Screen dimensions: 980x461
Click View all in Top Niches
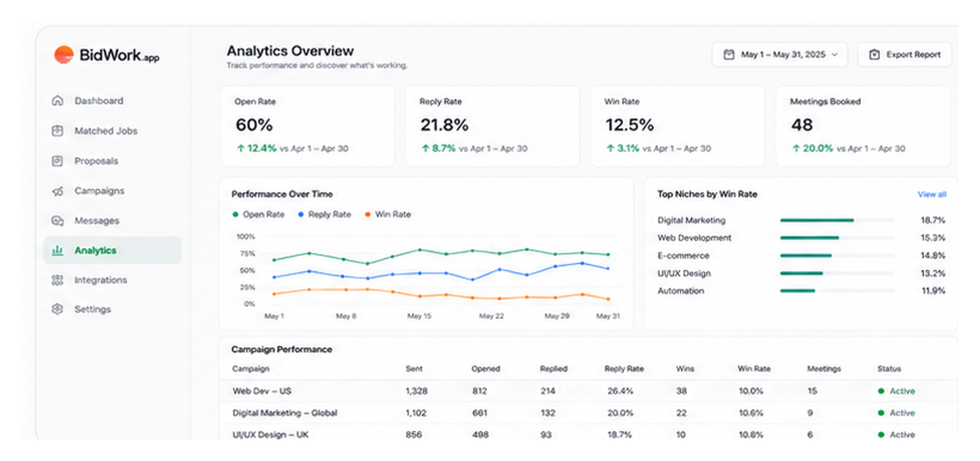pos(932,194)
